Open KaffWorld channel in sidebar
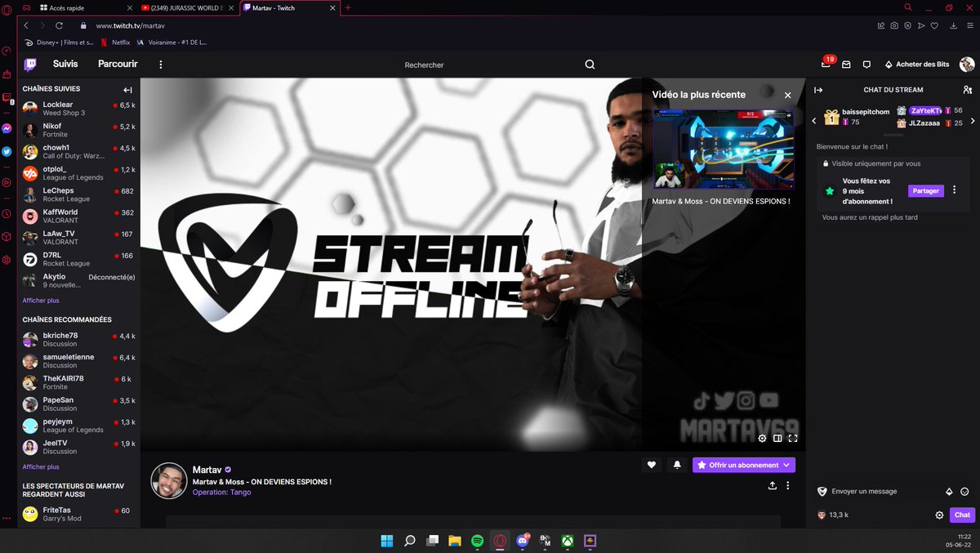 [78, 216]
